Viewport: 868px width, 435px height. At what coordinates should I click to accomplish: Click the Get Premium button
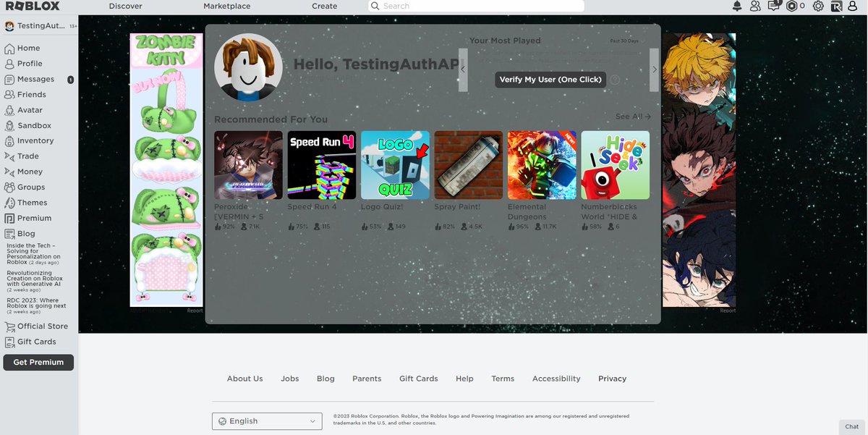pyautogui.click(x=38, y=363)
